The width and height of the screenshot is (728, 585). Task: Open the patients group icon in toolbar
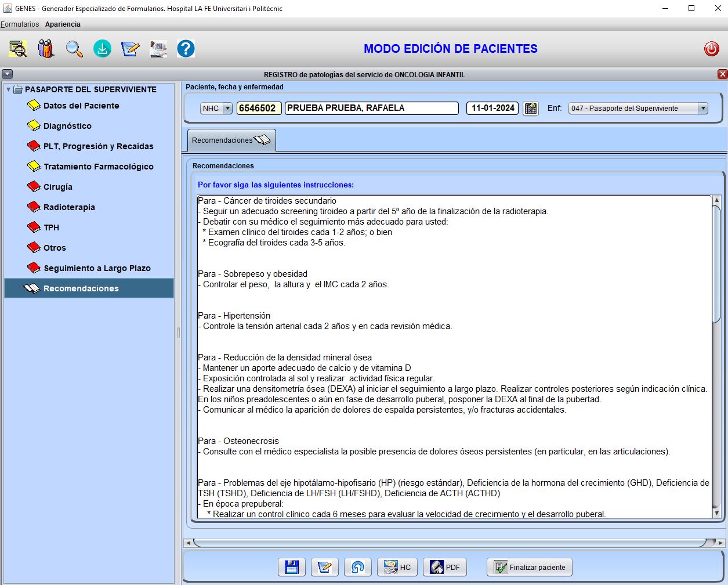pyautogui.click(x=46, y=49)
